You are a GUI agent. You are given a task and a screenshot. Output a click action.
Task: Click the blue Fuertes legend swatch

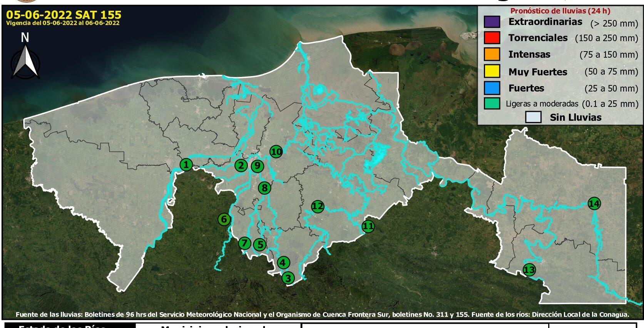(492, 88)
